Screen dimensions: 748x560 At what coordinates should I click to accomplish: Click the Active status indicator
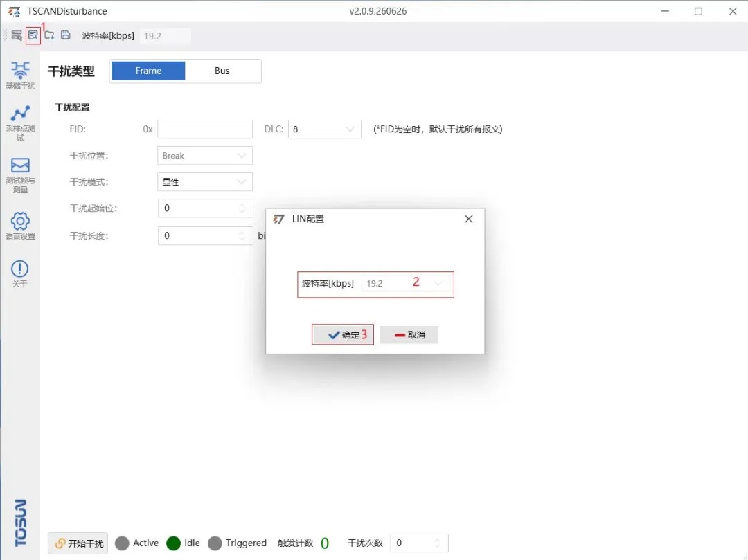(122, 543)
